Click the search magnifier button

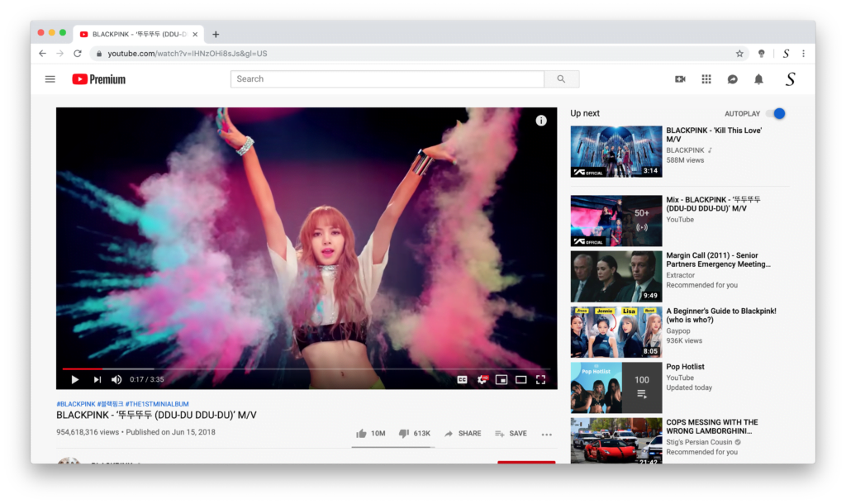[561, 78]
